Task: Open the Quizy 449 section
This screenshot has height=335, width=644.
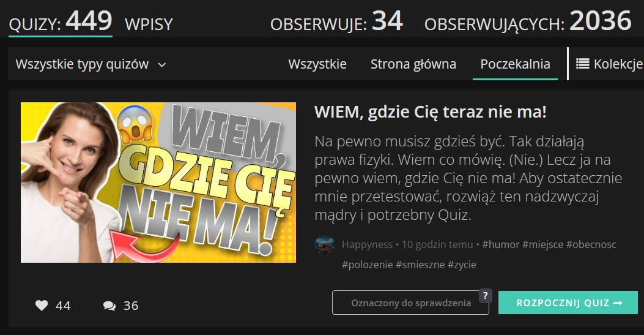Action: tap(61, 21)
